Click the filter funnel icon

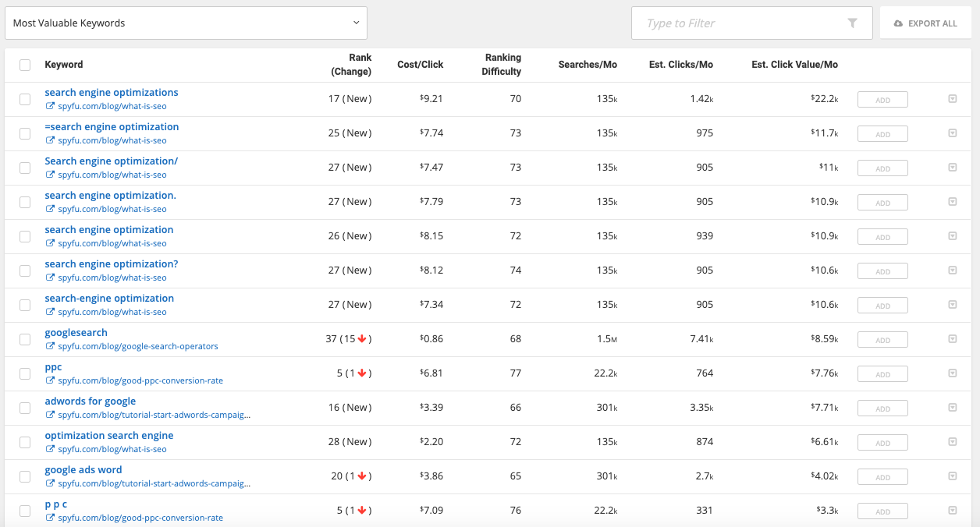click(852, 23)
